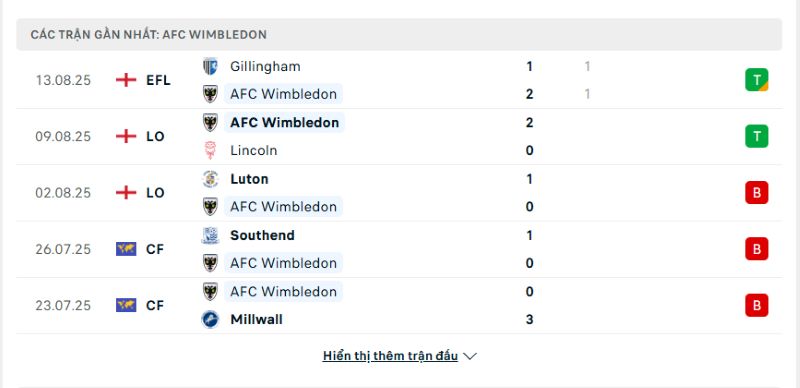This screenshot has height=388, width=800.
Task: Select the Southend team name
Action: point(262,235)
